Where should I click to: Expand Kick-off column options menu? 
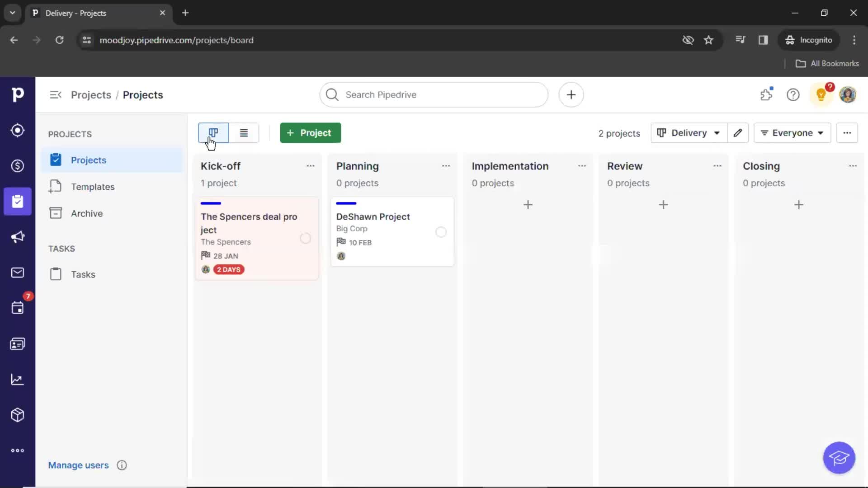pos(310,166)
